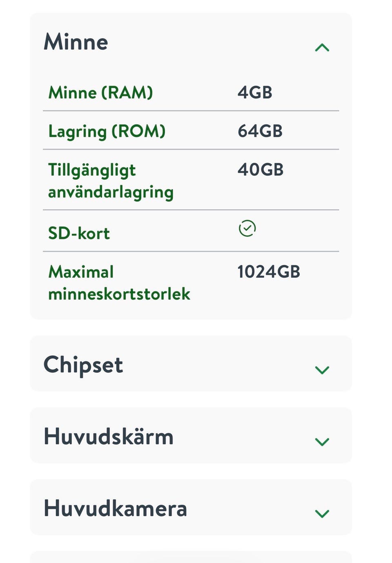Viewport: 392px width, 563px height.
Task: Click the Lagring (ROM) label
Action: tap(107, 131)
